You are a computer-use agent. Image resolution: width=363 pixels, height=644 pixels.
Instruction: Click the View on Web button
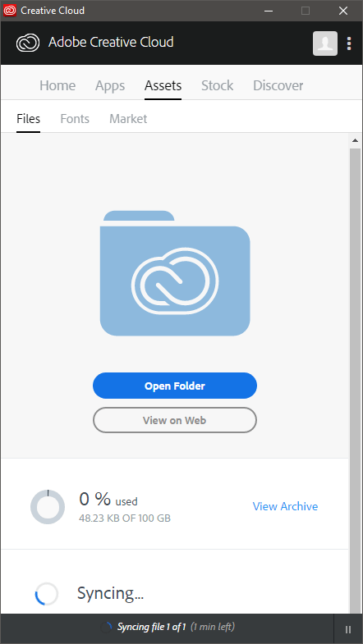(175, 420)
